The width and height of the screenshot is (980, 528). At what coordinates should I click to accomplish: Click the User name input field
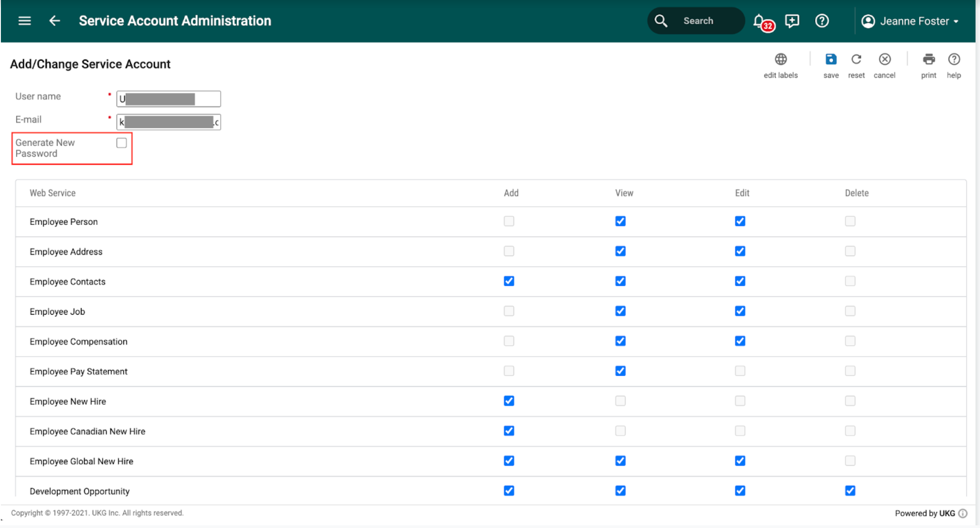pyautogui.click(x=168, y=99)
